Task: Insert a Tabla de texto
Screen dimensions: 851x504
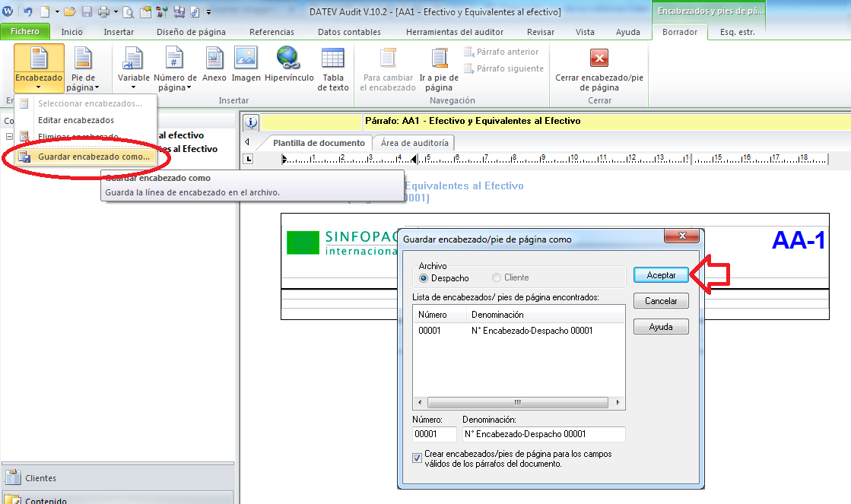Action: (x=332, y=68)
